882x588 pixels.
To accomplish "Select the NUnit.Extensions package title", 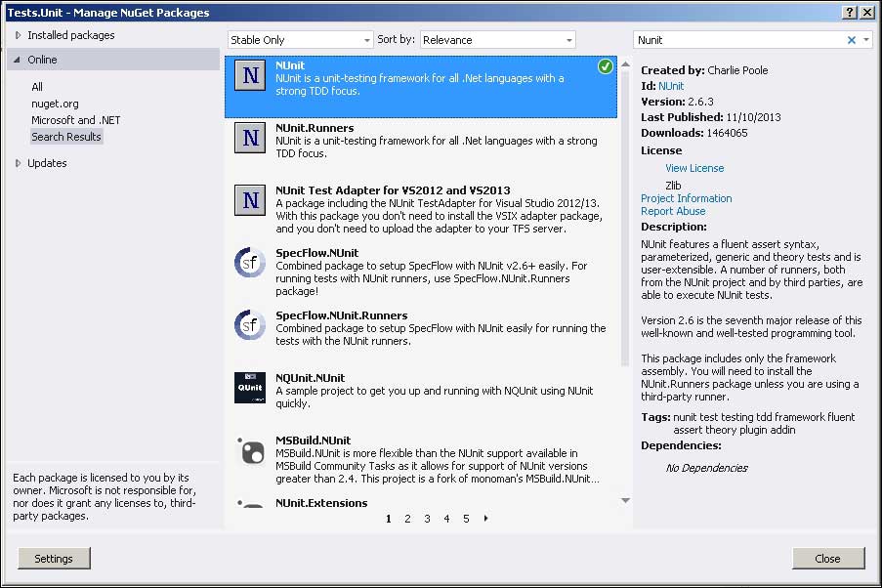I will click(x=321, y=502).
